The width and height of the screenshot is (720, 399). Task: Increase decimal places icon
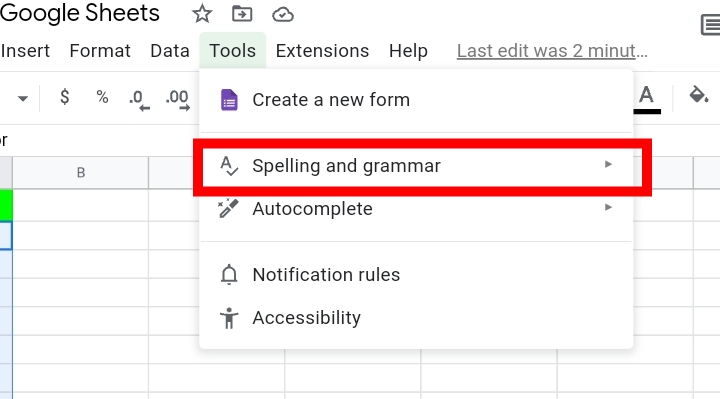point(178,100)
